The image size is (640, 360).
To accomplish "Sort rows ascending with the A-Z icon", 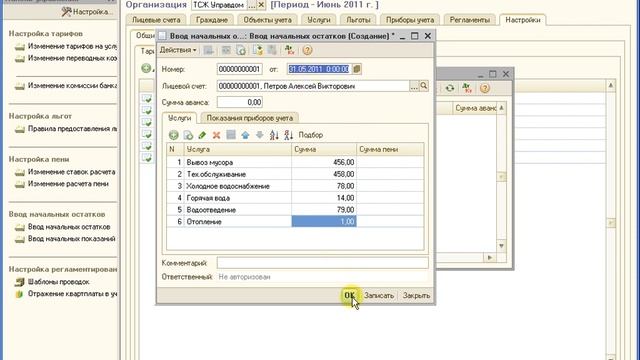I will click(274, 135).
